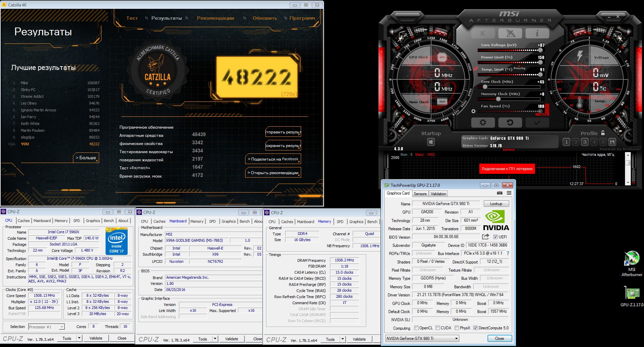Open the Graphics tab in the Mainboard CPU-Z window
This screenshot has width=644, height=347.
pos(229,221)
